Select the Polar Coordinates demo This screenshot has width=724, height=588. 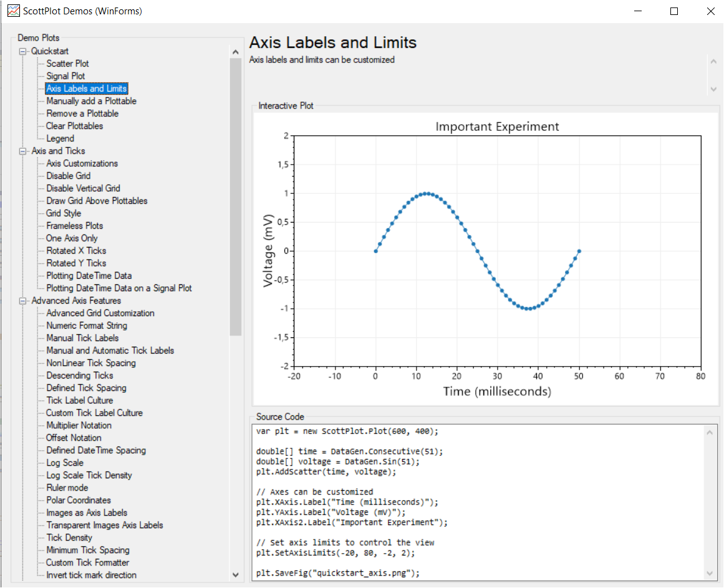[77, 499]
